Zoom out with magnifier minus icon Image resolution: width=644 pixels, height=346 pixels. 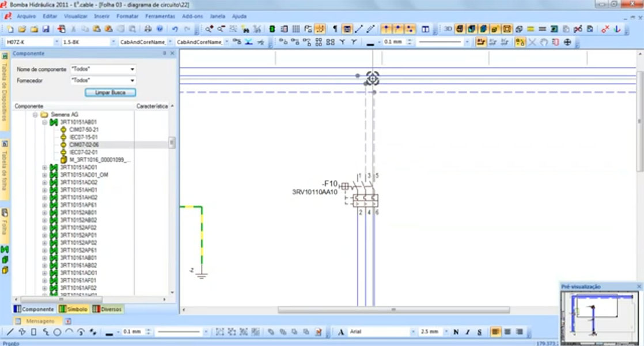221,29
